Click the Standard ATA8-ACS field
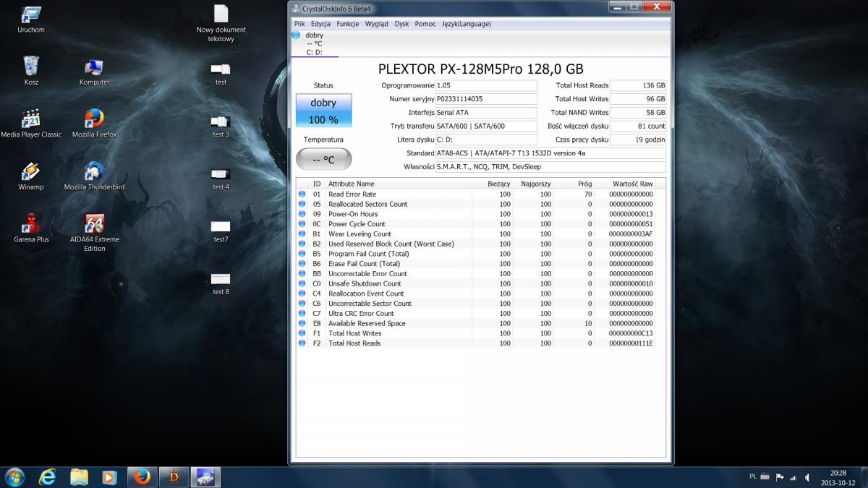This screenshot has width=868, height=488. tap(550, 153)
